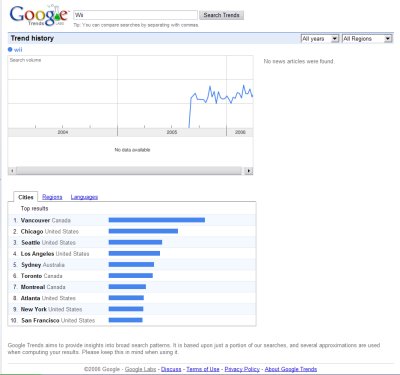This screenshot has width=400, height=375.
Task: Click the chart scroll left arrow
Action: (x=12, y=171)
